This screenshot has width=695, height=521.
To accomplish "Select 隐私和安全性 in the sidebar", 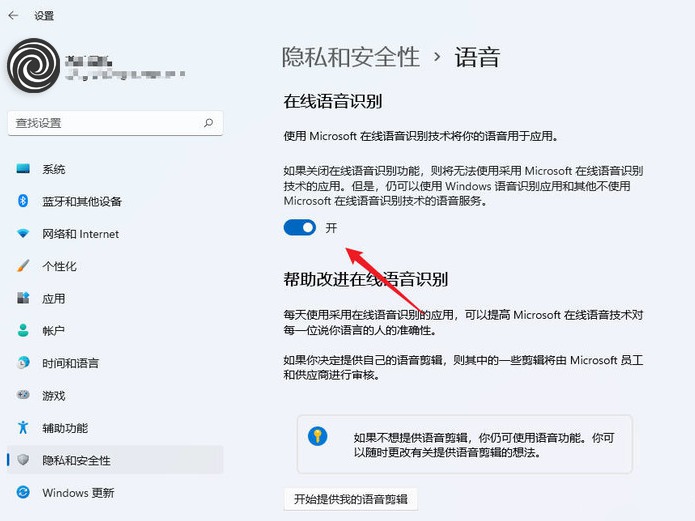I will click(x=115, y=460).
